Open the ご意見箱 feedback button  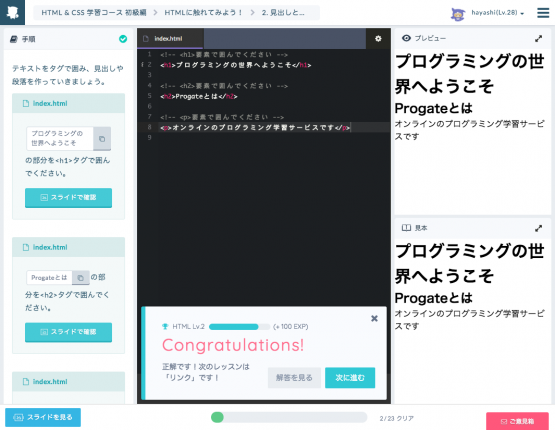517,421
